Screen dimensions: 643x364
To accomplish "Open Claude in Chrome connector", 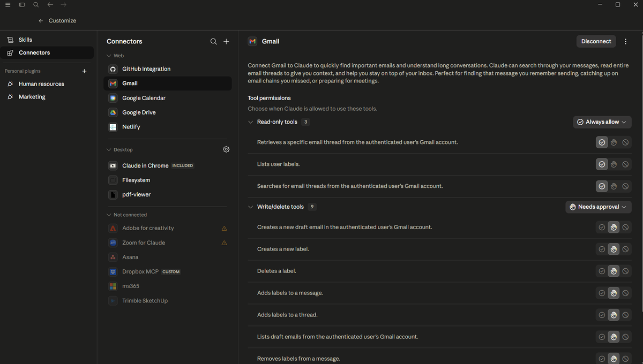I will click(x=168, y=165).
